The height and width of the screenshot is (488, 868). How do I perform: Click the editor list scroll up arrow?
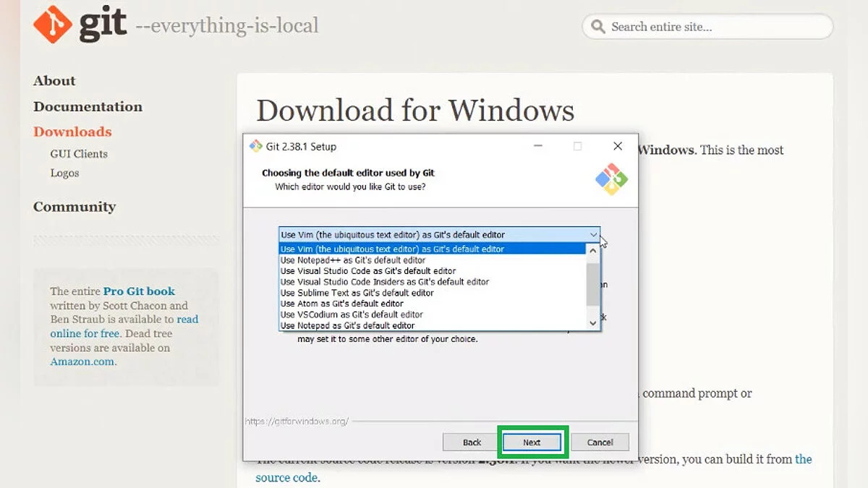click(593, 250)
